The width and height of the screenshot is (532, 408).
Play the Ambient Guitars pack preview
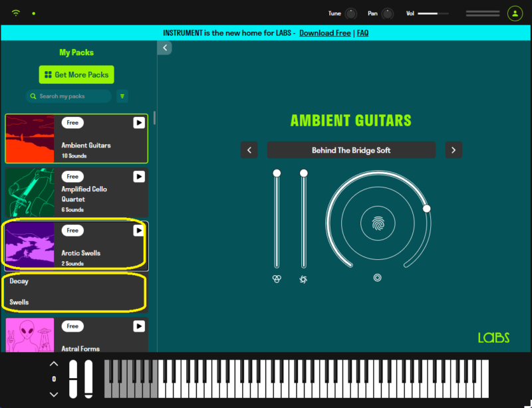(x=138, y=123)
